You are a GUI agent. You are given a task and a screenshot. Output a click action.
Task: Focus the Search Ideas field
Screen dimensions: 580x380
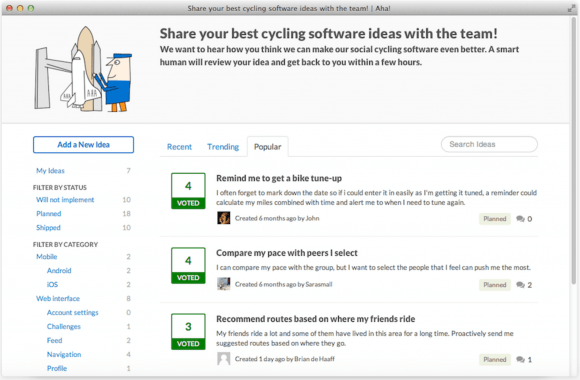click(489, 144)
